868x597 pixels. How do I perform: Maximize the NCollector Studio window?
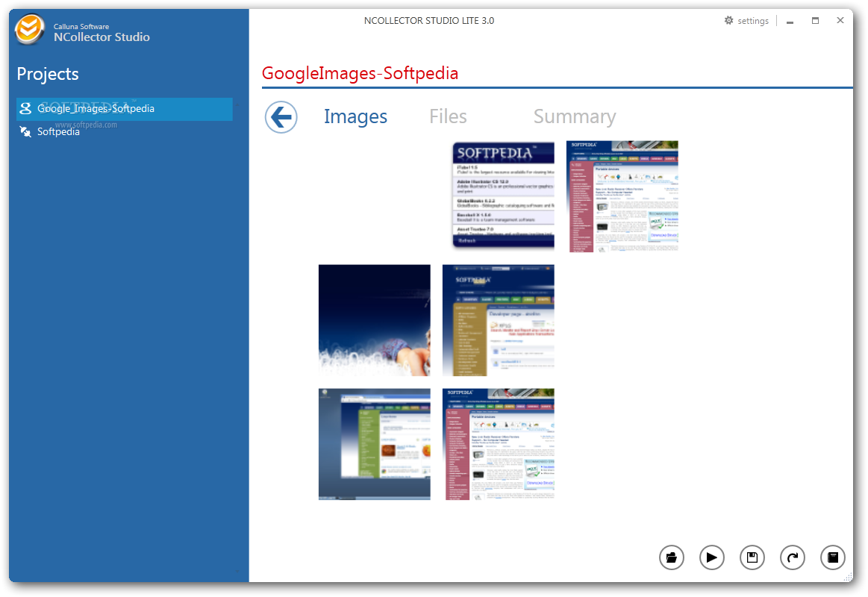tap(816, 20)
